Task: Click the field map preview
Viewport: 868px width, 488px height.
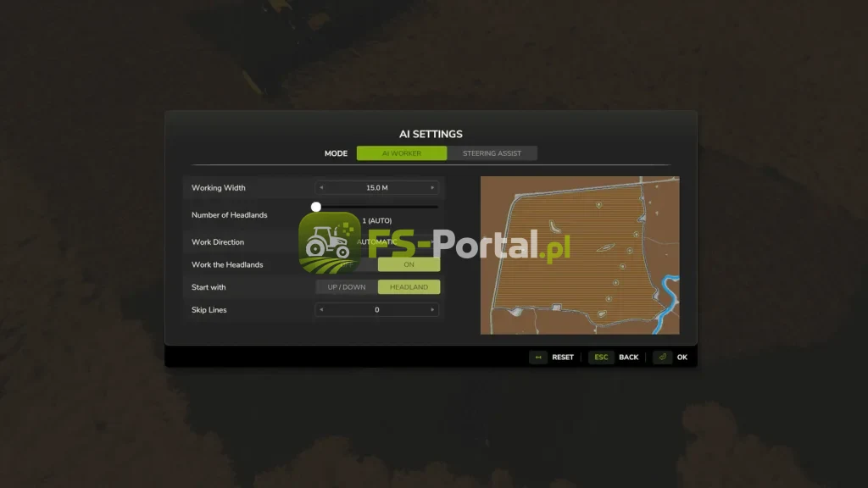Action: (580, 255)
